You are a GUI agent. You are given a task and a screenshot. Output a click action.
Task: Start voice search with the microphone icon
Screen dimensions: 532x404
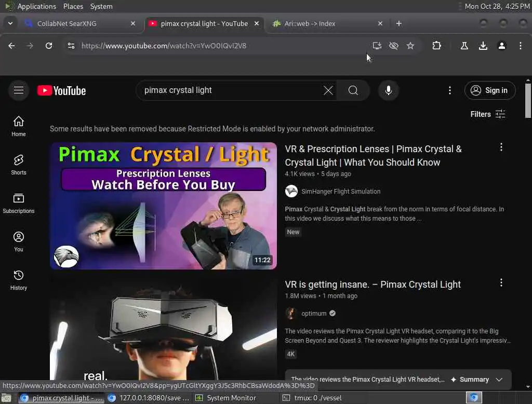(x=389, y=90)
